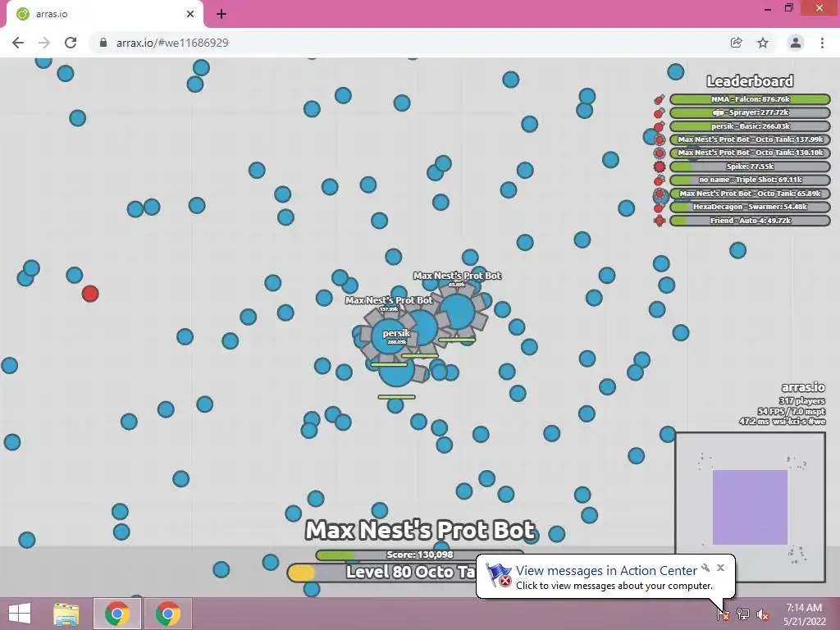Click NMA - Falcon leaderboard entry
The width and height of the screenshot is (840, 630).
(750, 99)
